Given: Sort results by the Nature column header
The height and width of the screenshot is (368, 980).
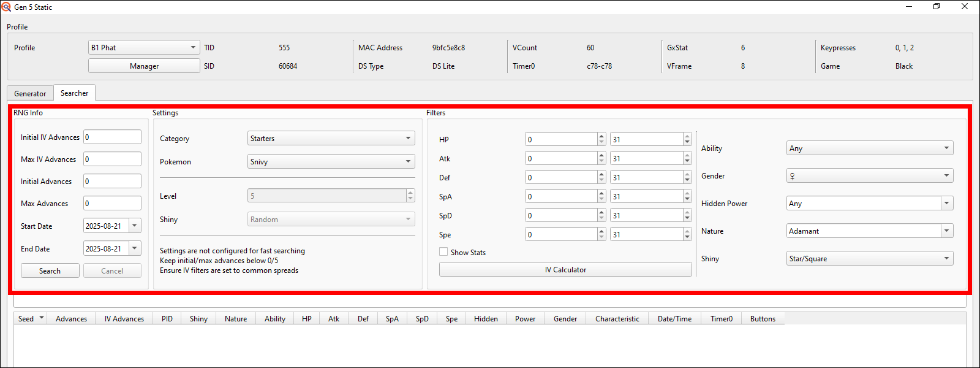Looking at the screenshot, I should [x=236, y=319].
